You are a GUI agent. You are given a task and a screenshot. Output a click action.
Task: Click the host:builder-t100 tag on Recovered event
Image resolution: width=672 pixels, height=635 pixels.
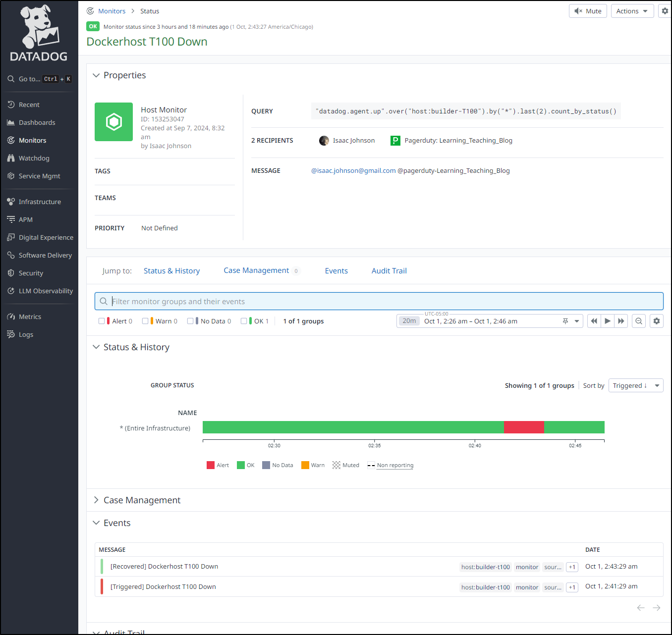click(486, 567)
